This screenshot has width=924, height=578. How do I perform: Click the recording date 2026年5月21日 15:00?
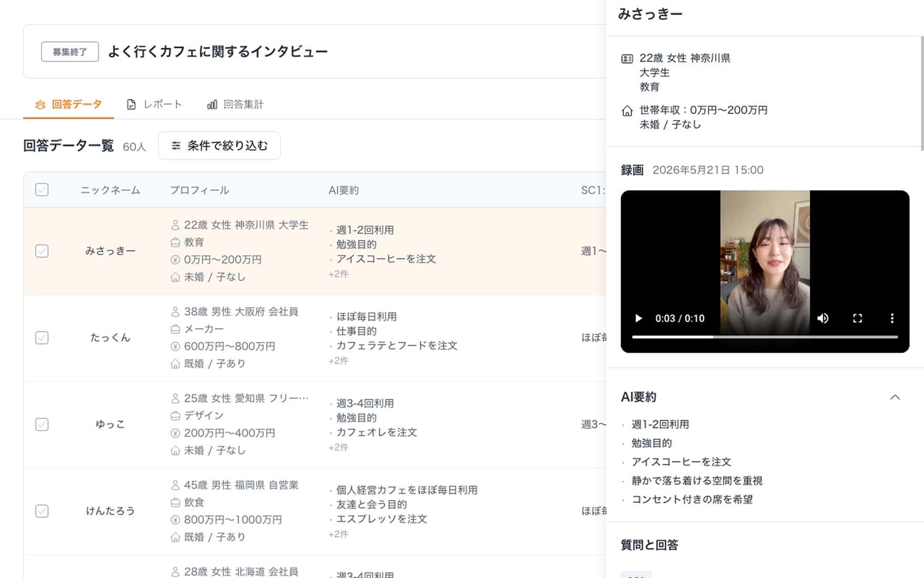point(708,170)
